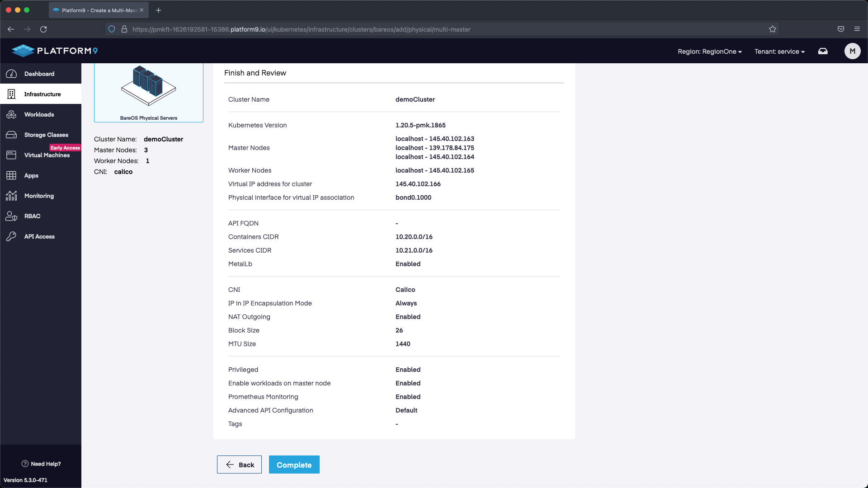Screen dimensions: 868x488
Task: Select the BareOS Physical Servers card
Action: point(149,93)
